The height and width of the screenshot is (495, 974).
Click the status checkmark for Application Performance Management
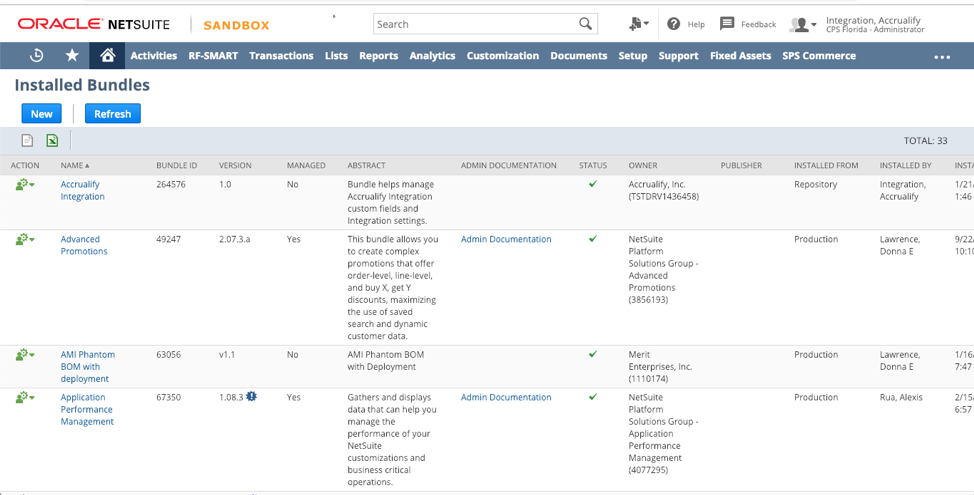pyautogui.click(x=593, y=396)
